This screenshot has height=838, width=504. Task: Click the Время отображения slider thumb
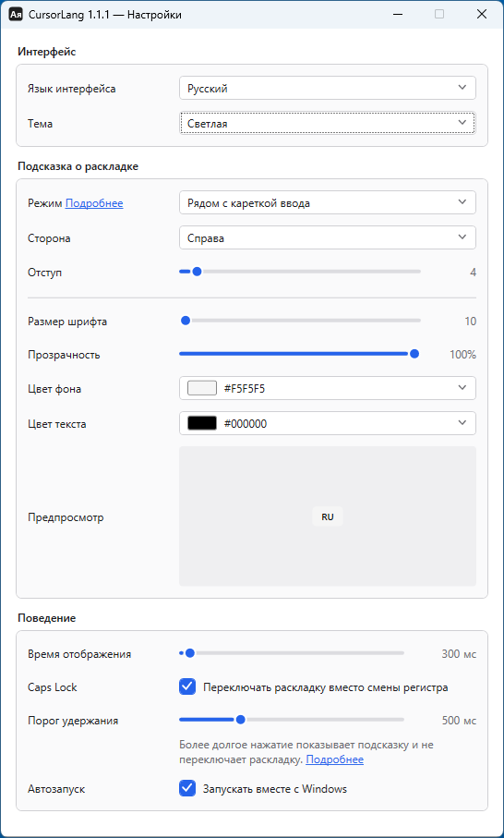point(189,653)
